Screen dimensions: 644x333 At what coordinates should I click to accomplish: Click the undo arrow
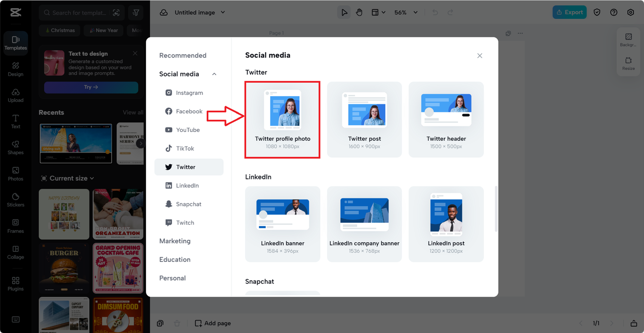coord(435,13)
